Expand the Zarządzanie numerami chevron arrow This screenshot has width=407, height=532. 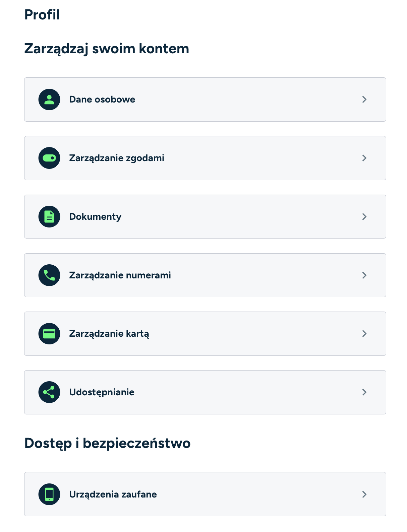(x=364, y=275)
